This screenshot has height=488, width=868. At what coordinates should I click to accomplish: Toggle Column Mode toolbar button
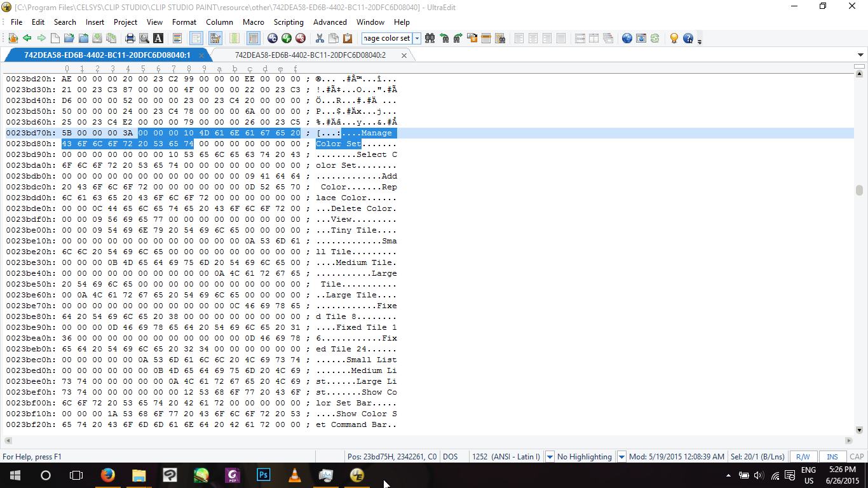point(234,38)
